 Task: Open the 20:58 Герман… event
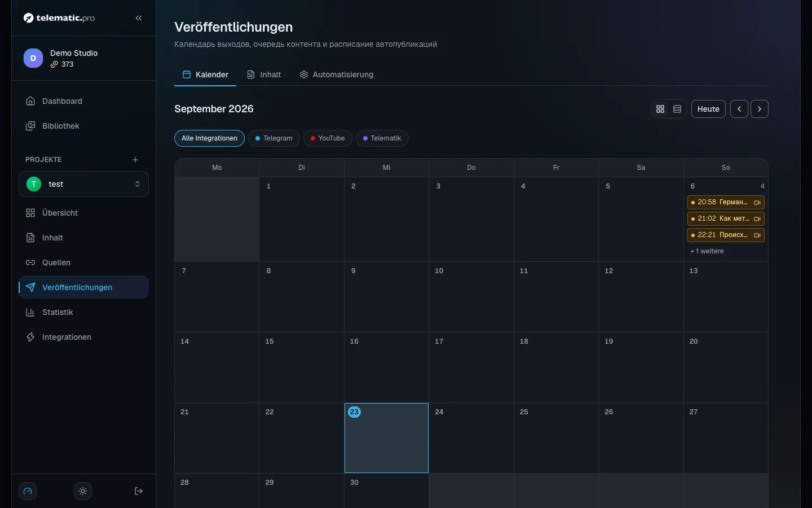726,202
